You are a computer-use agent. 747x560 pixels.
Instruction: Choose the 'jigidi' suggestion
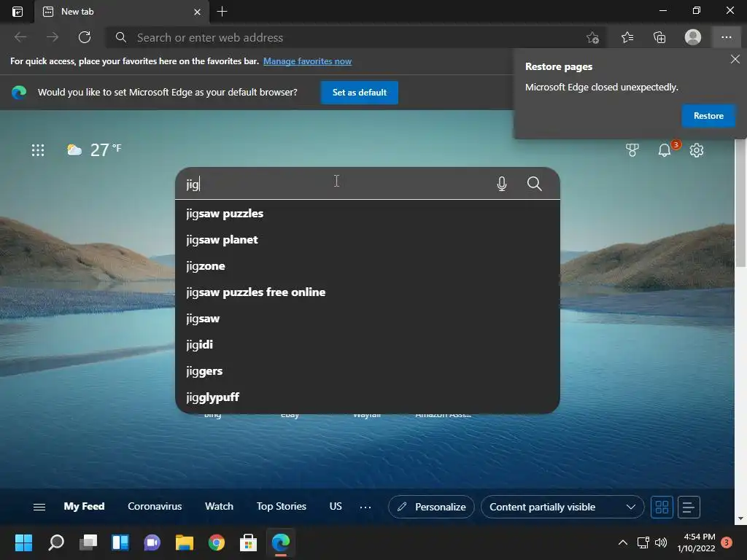(x=368, y=344)
